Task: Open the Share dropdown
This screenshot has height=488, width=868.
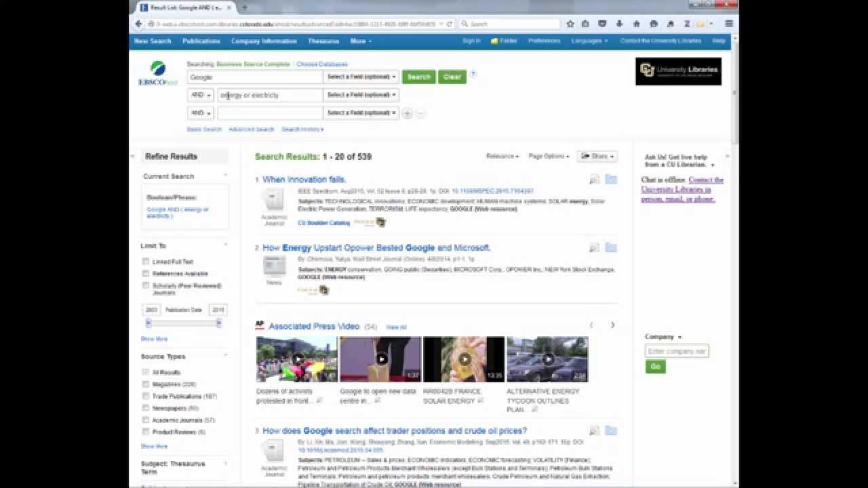Action: click(597, 157)
